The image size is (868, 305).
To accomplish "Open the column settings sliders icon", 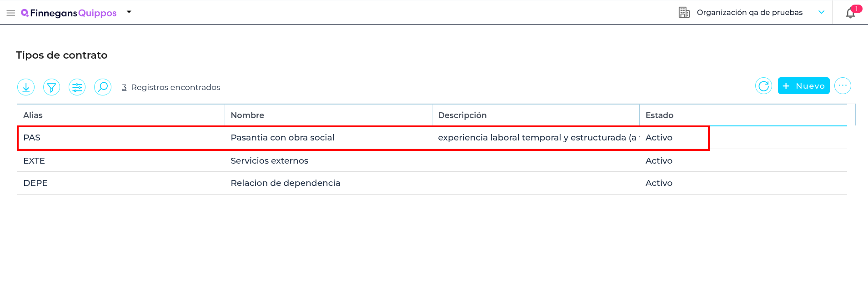I will click(x=77, y=87).
